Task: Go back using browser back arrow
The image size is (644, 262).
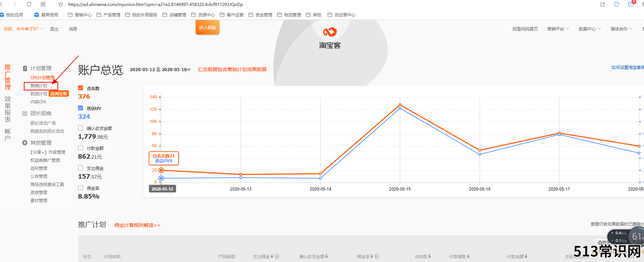Action: coord(1,4)
